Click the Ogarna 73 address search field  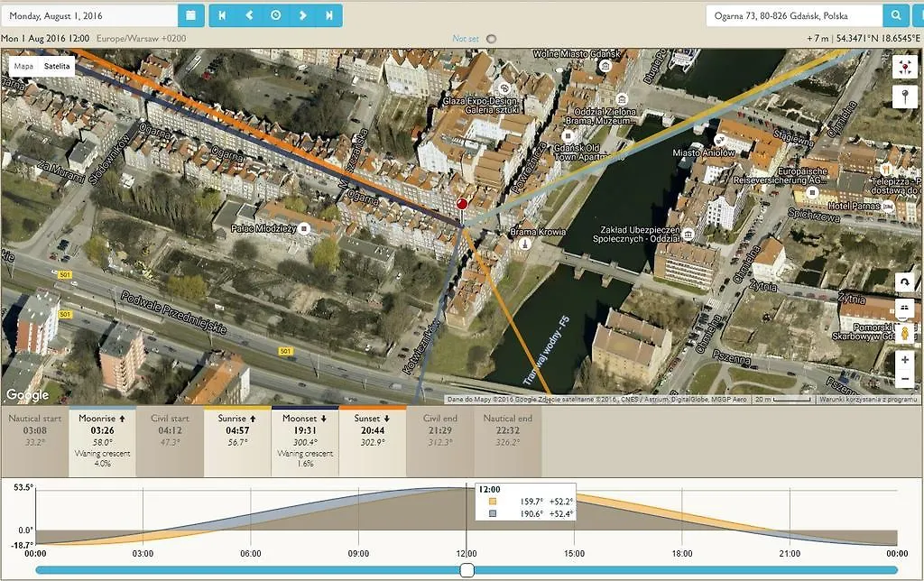794,16
